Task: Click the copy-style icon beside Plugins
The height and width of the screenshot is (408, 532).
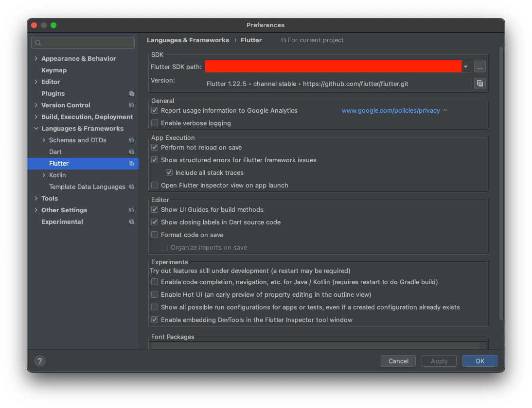Action: point(131,93)
